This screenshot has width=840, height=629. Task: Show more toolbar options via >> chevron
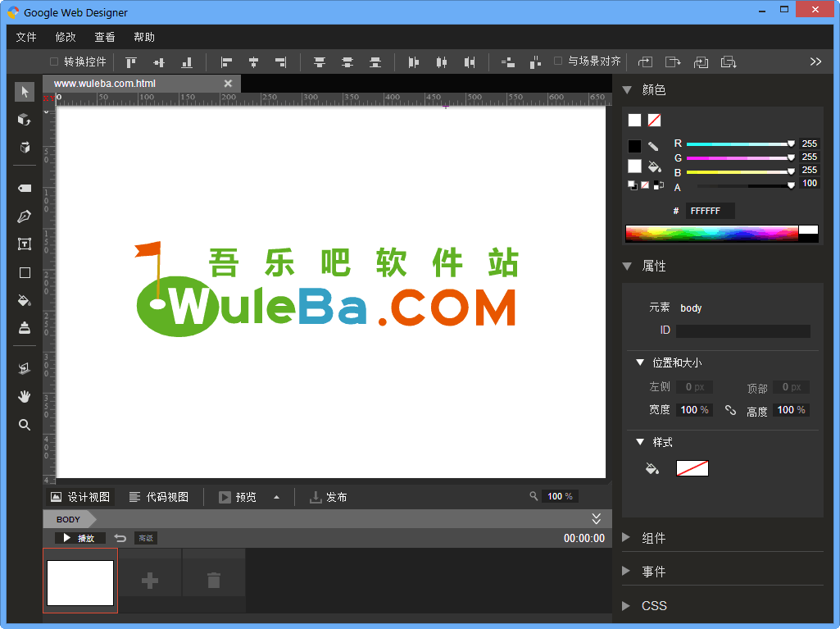[x=815, y=62]
